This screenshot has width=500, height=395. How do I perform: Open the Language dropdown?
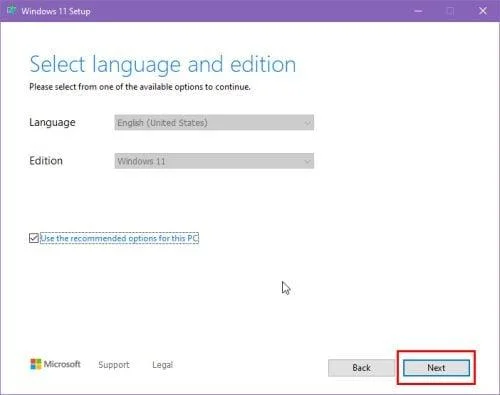tap(214, 123)
